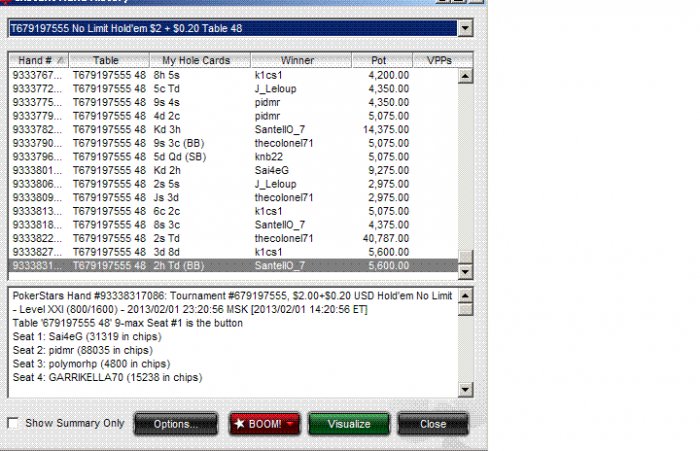Screen dimensions: 700x451
Task: Click the 'Seat #1 is the button' line
Action: [128, 323]
